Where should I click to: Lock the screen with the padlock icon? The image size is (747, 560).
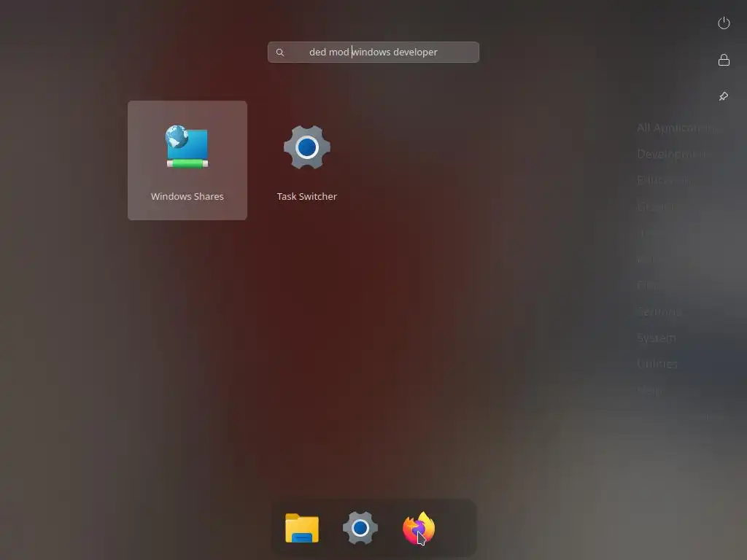coord(724,60)
